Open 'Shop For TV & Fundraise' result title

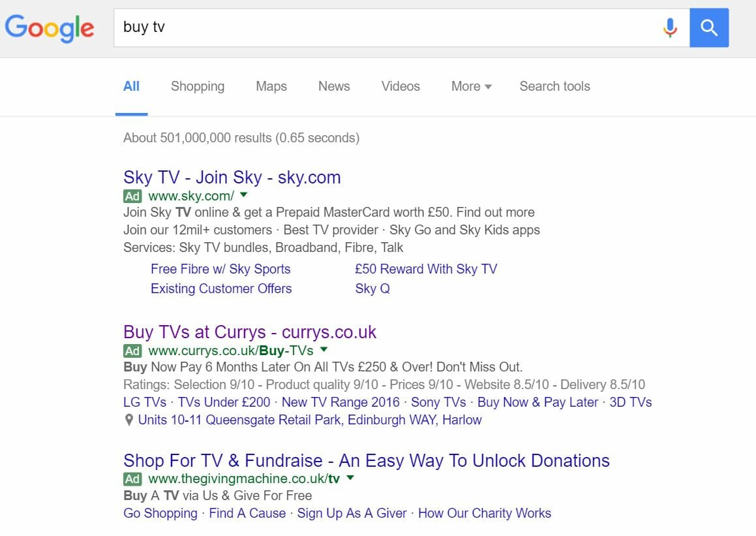coord(367,460)
